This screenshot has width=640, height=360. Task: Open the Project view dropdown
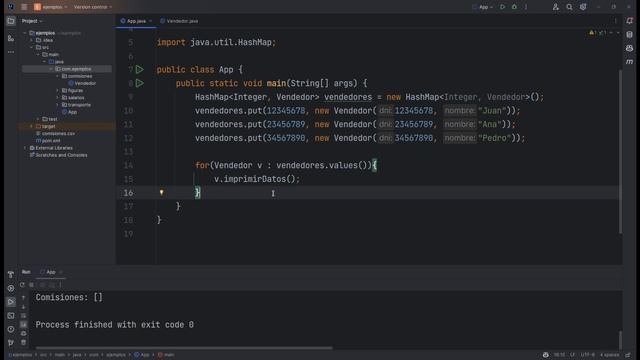point(32,21)
